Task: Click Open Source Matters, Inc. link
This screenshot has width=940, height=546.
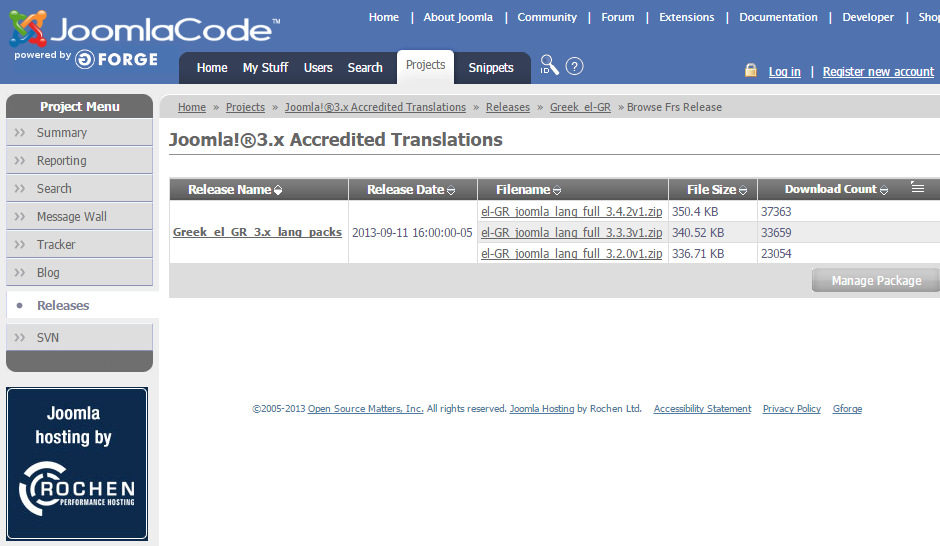Action: point(366,409)
